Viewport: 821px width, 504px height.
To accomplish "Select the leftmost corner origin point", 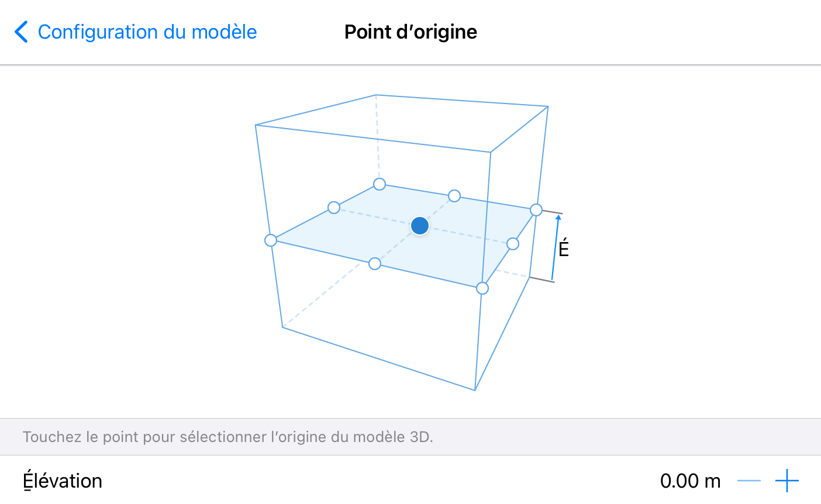I will pyautogui.click(x=271, y=240).
